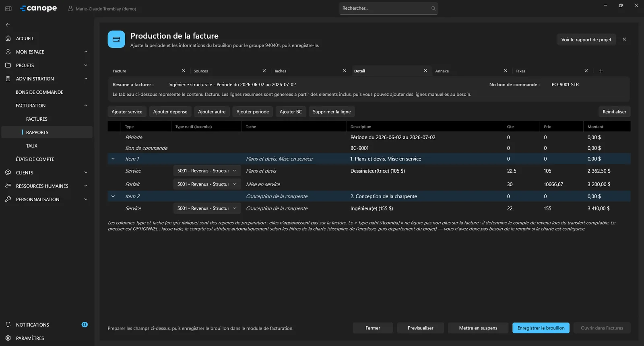The image size is (644, 346).
Task: Close the Taxes tab
Action: click(x=586, y=71)
